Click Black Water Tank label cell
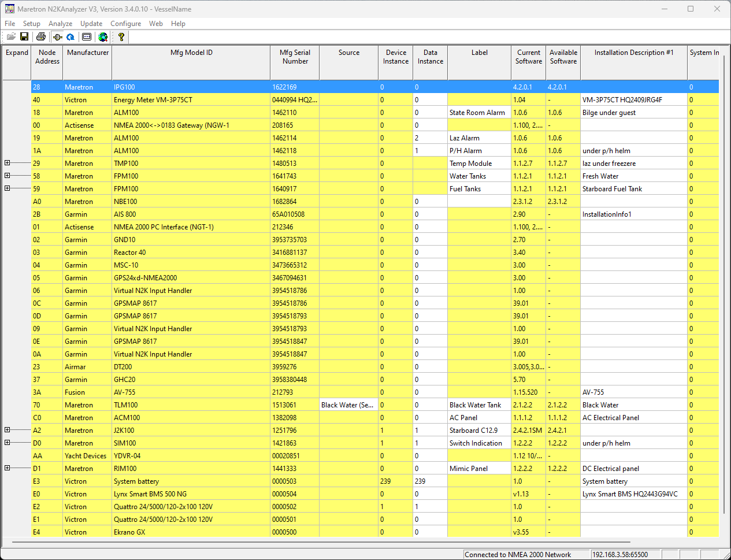Viewport: 731px width, 560px height. click(480, 405)
